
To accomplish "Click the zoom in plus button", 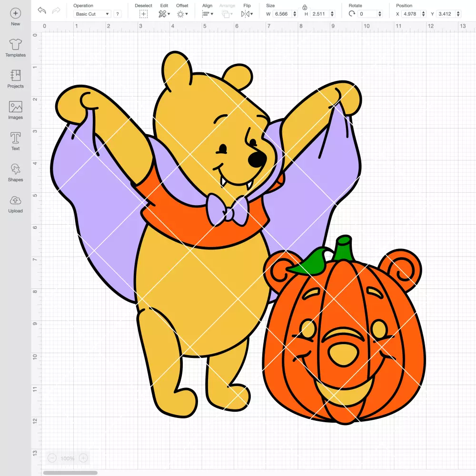I will coord(83,458).
